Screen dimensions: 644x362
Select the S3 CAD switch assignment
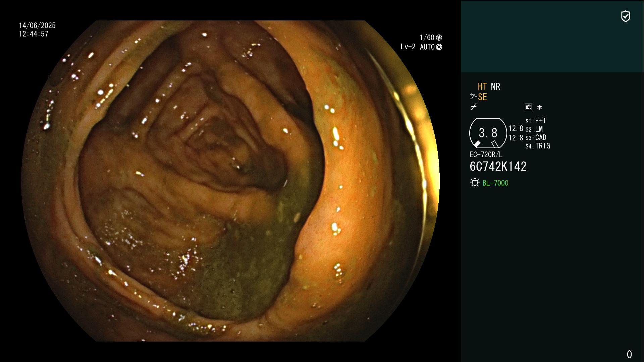[x=536, y=137]
